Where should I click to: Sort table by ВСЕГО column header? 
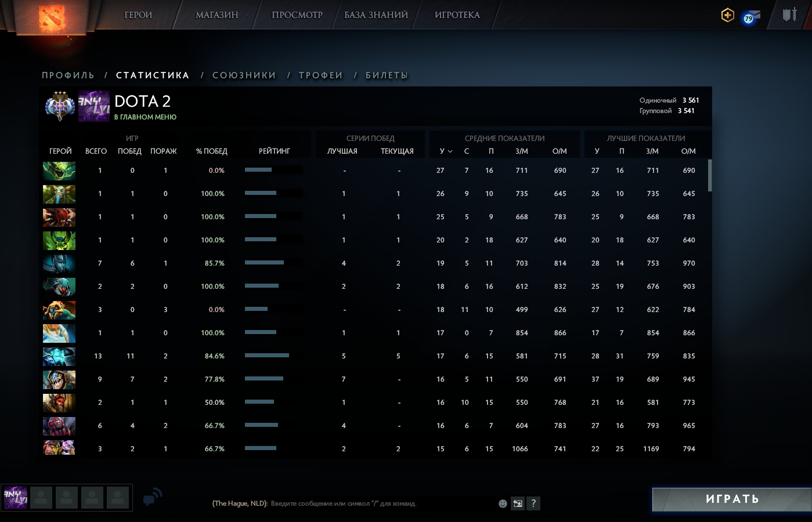tap(96, 151)
